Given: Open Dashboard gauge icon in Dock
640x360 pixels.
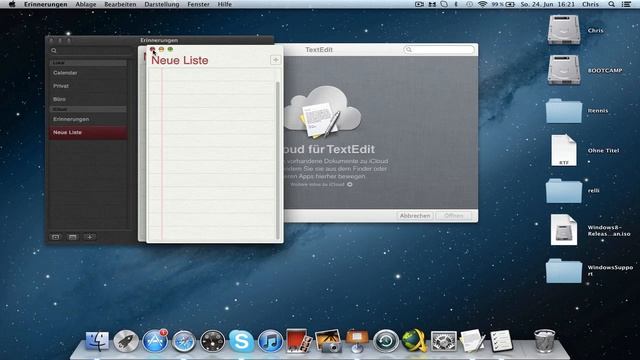Looking at the screenshot, I should click(212, 341).
